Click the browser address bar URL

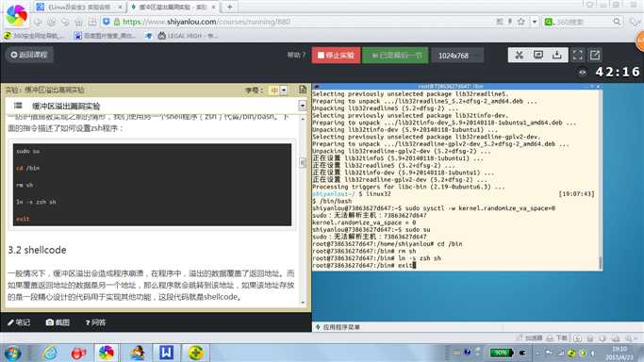click(x=206, y=22)
